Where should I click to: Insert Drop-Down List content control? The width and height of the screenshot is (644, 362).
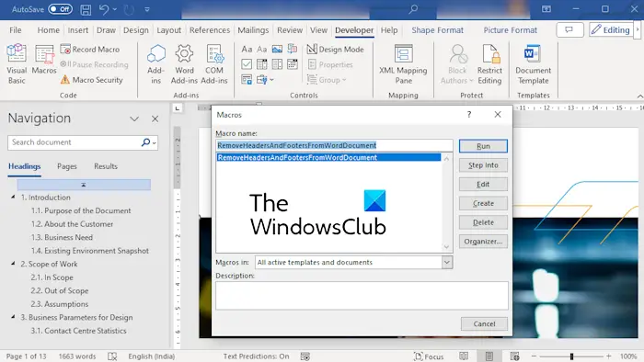coord(277,64)
